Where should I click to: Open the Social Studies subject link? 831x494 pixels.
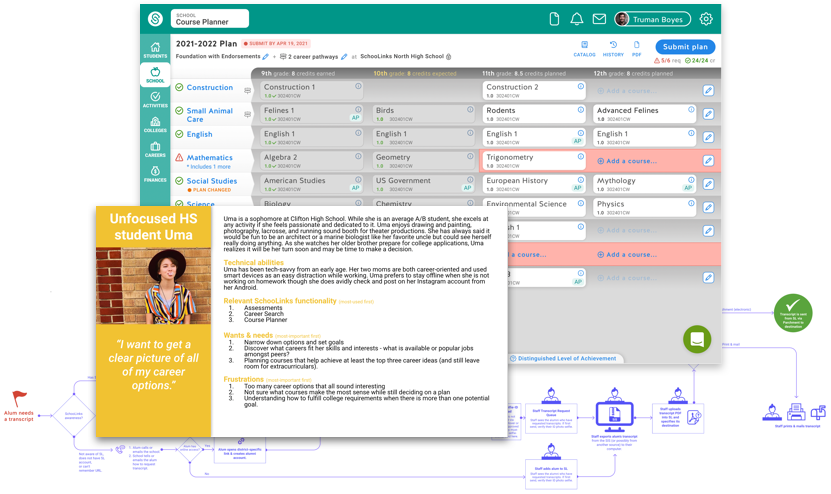[211, 181]
